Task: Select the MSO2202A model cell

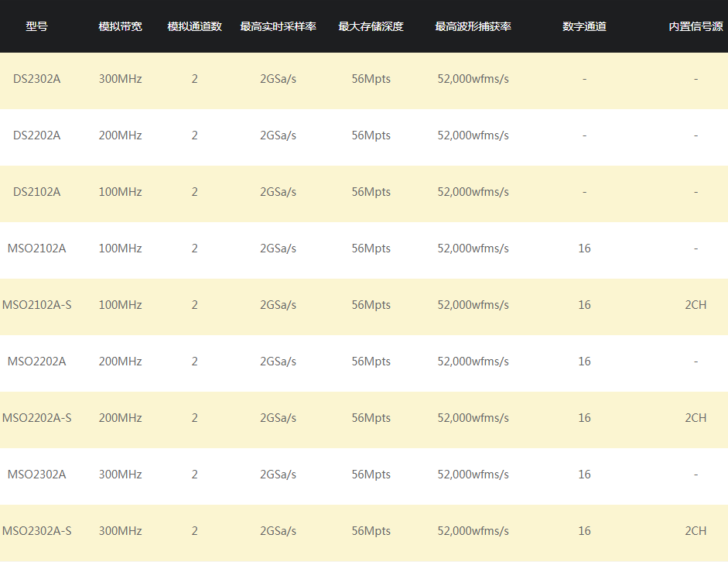Action: click(36, 362)
